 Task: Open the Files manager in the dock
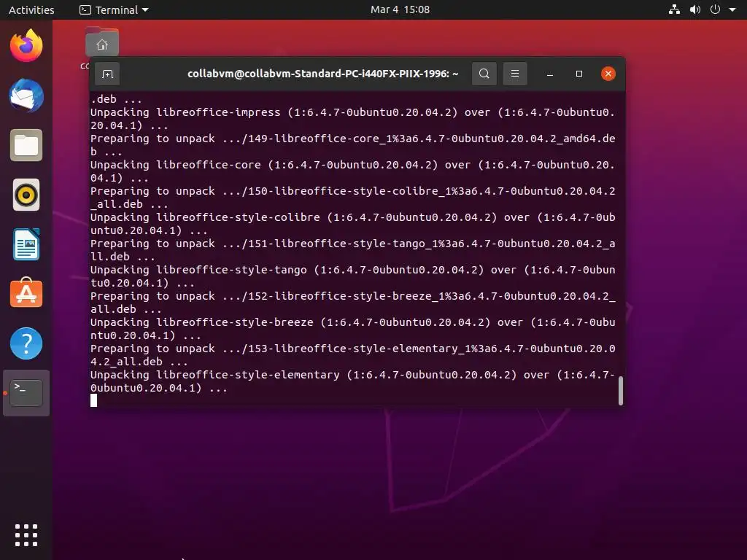(x=26, y=145)
